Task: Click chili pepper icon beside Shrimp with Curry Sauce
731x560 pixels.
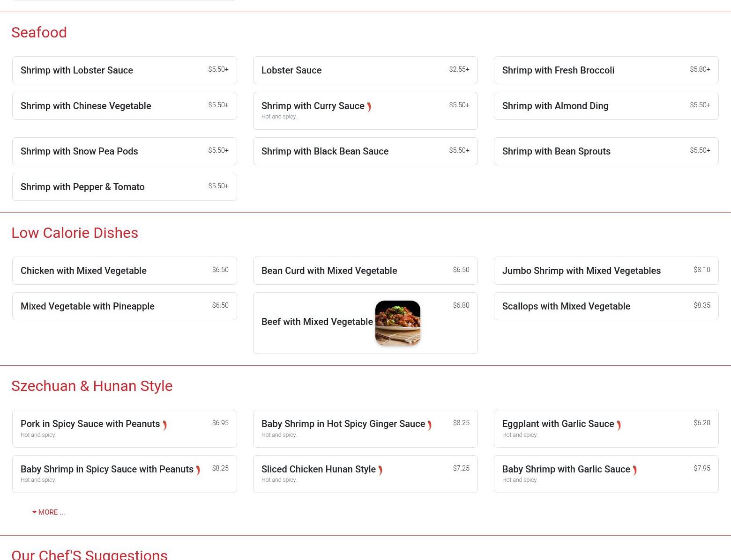Action: tap(369, 107)
